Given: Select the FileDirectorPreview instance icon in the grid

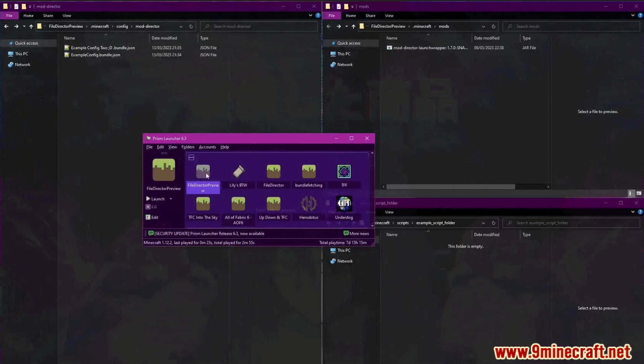Looking at the screenshot, I should 203,172.
